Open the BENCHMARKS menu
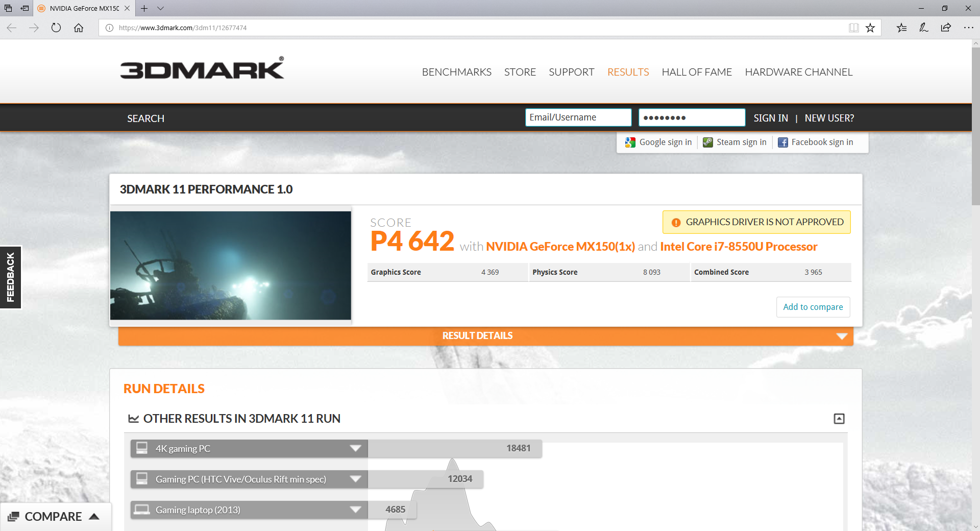The image size is (980, 531). [x=456, y=72]
